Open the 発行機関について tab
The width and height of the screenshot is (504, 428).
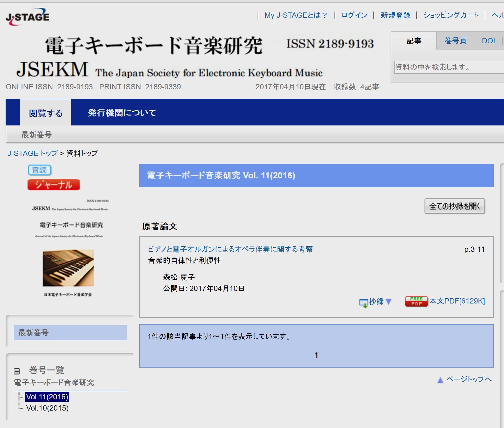122,113
